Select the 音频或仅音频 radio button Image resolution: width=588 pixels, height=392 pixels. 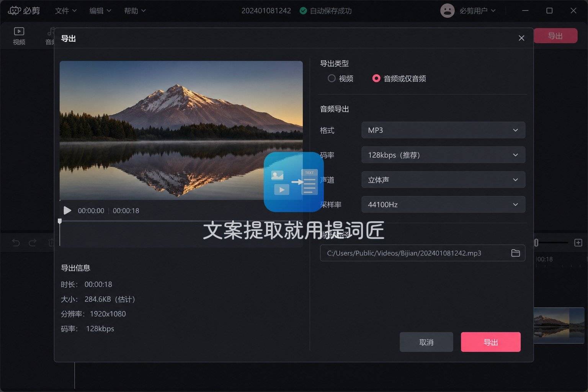pos(376,78)
